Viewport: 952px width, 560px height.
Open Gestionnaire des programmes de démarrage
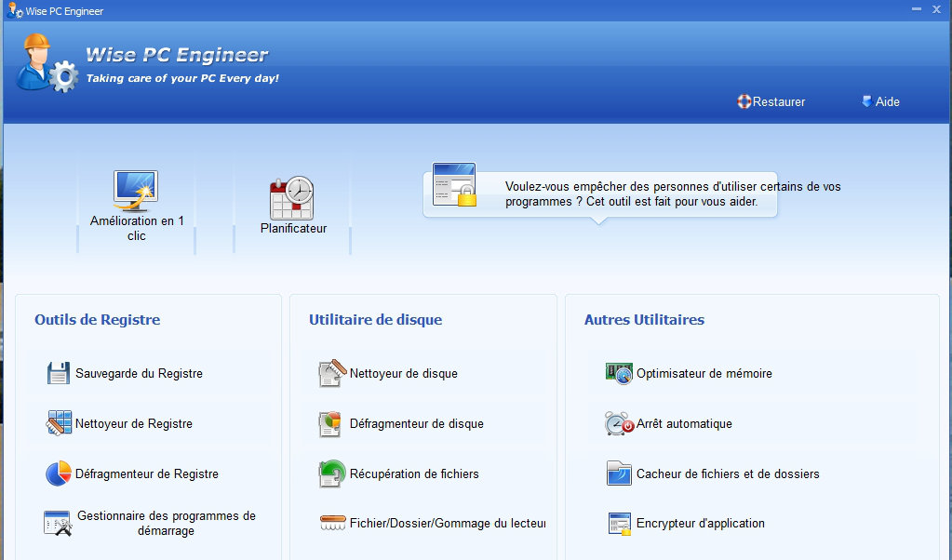pyautogui.click(x=167, y=523)
